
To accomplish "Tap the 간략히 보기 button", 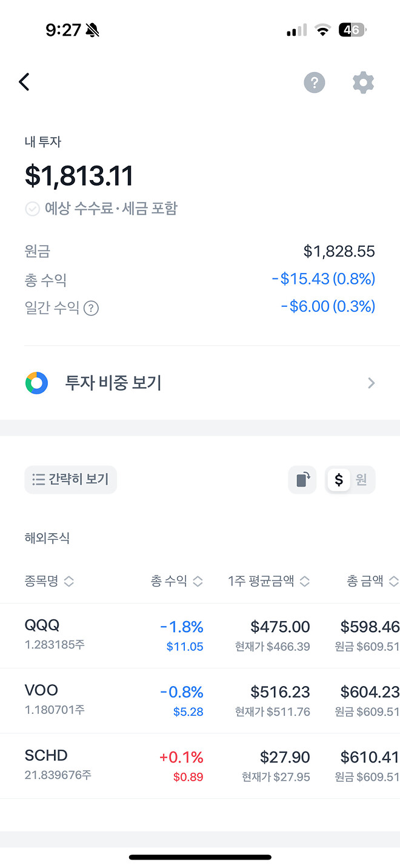I will 70,479.
